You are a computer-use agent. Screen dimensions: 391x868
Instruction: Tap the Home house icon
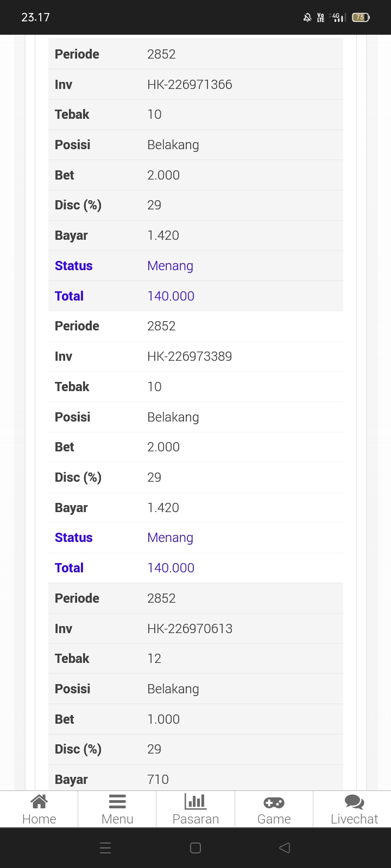coord(39,801)
